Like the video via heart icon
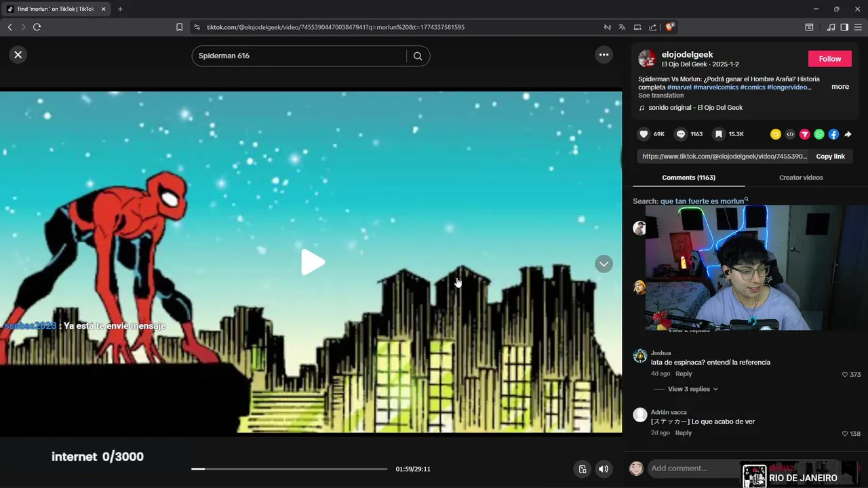 point(644,134)
